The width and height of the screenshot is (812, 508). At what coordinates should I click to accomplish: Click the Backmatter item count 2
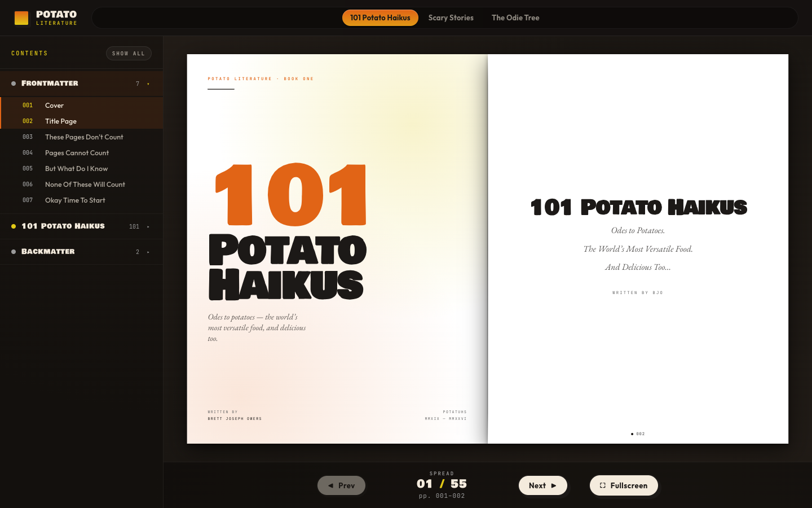point(138,252)
